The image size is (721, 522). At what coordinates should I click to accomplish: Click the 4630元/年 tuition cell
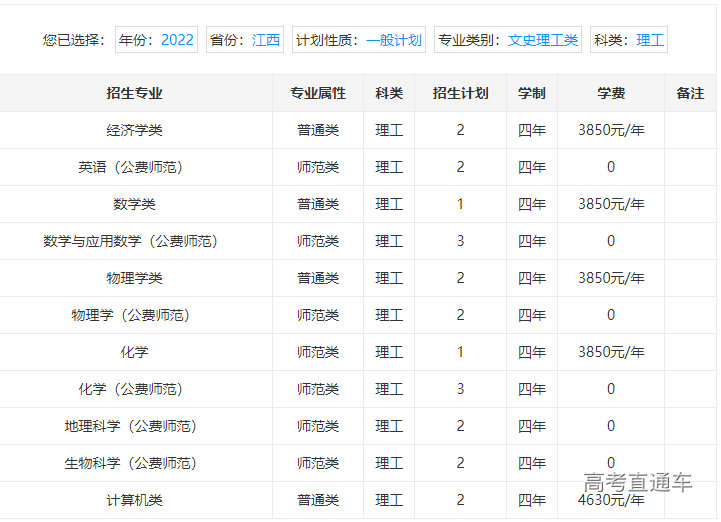pos(611,500)
